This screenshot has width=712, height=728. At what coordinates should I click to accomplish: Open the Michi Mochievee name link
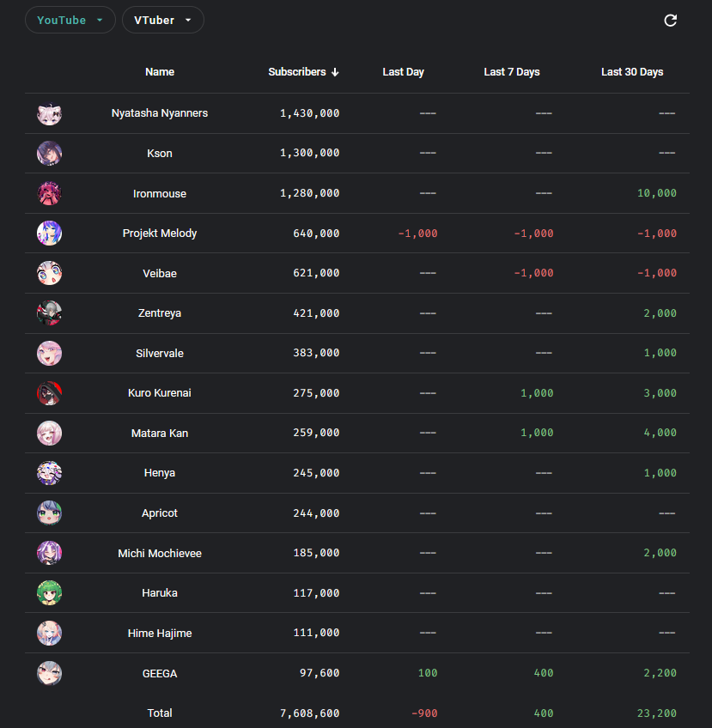[160, 554]
